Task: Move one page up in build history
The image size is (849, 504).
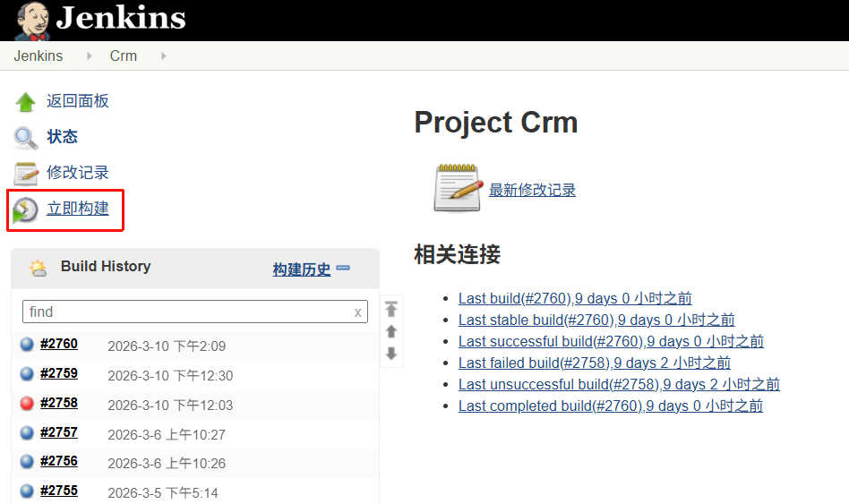Action: 391,331
